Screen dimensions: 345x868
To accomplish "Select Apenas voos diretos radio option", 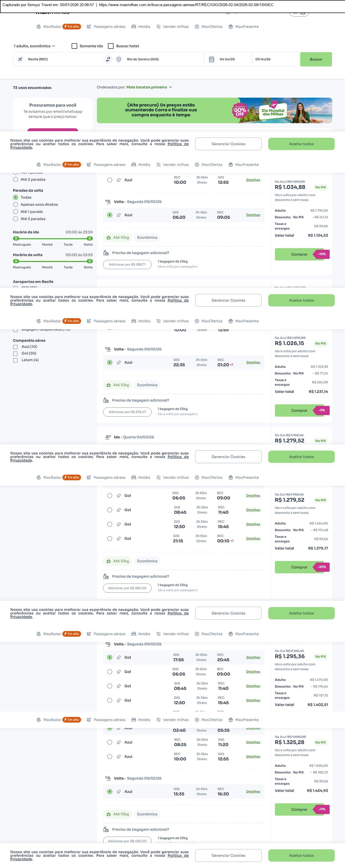I will (x=16, y=204).
